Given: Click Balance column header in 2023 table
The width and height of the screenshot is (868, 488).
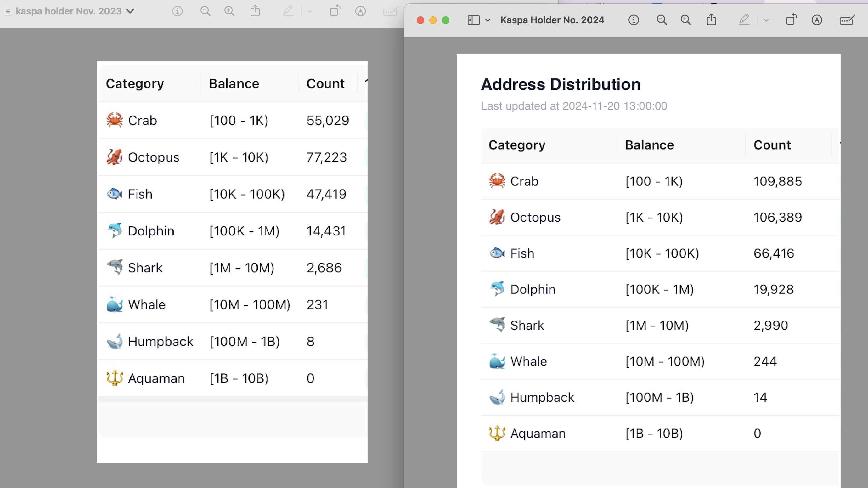Looking at the screenshot, I should tap(234, 83).
